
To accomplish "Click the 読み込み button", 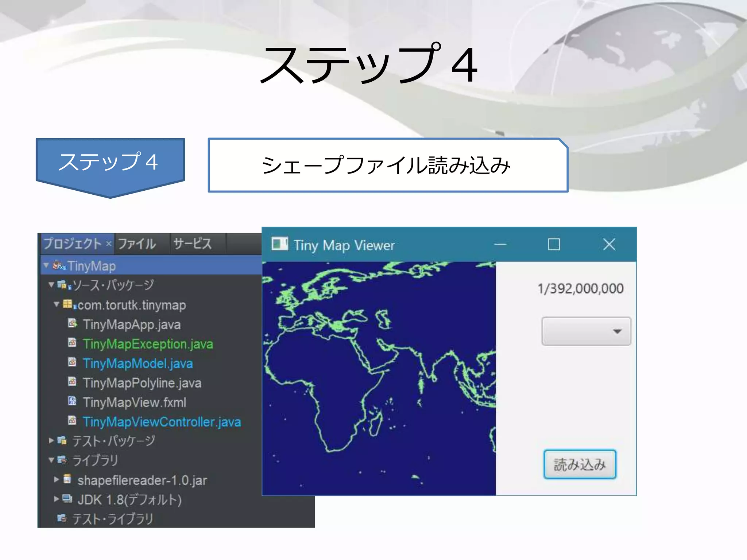I will [580, 464].
